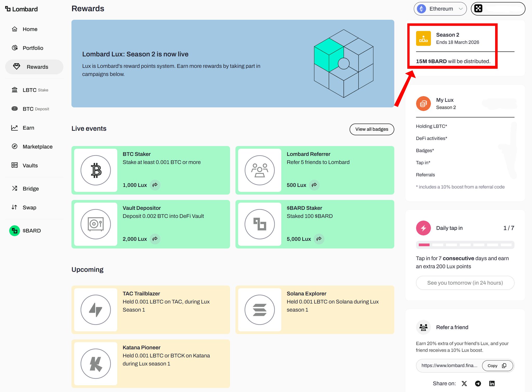Click share icon on BTC Staker badge

[x=155, y=185]
